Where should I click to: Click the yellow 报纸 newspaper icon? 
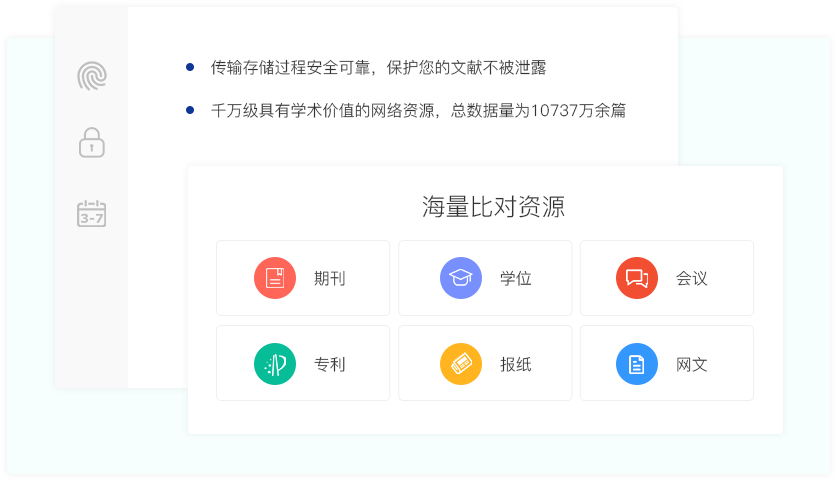[x=461, y=364]
